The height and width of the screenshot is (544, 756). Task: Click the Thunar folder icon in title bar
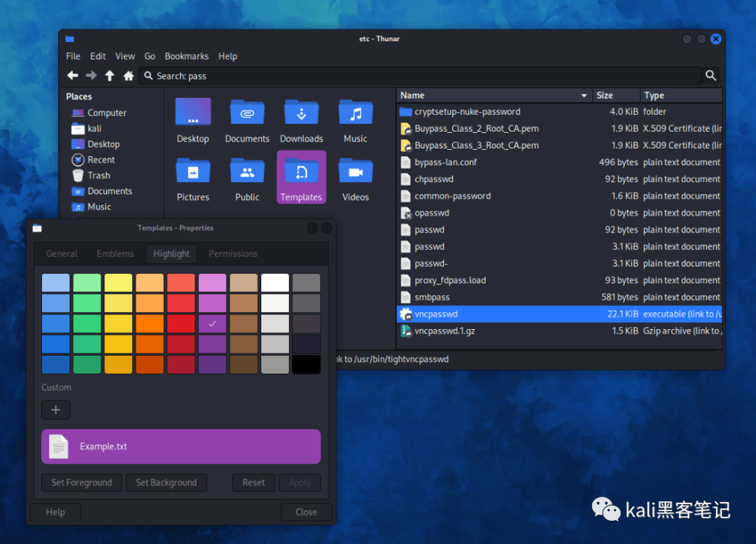69,39
